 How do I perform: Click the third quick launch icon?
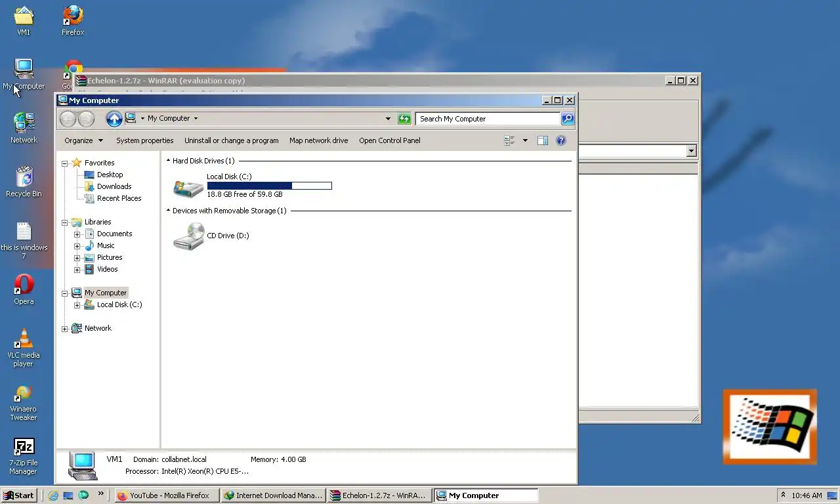click(83, 495)
